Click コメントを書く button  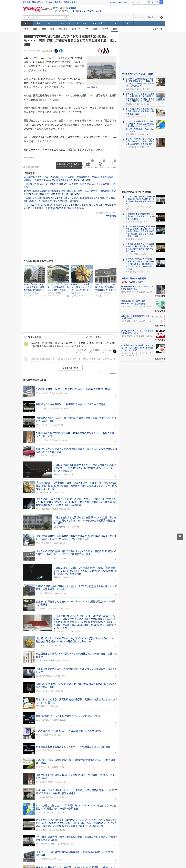(93, 337)
